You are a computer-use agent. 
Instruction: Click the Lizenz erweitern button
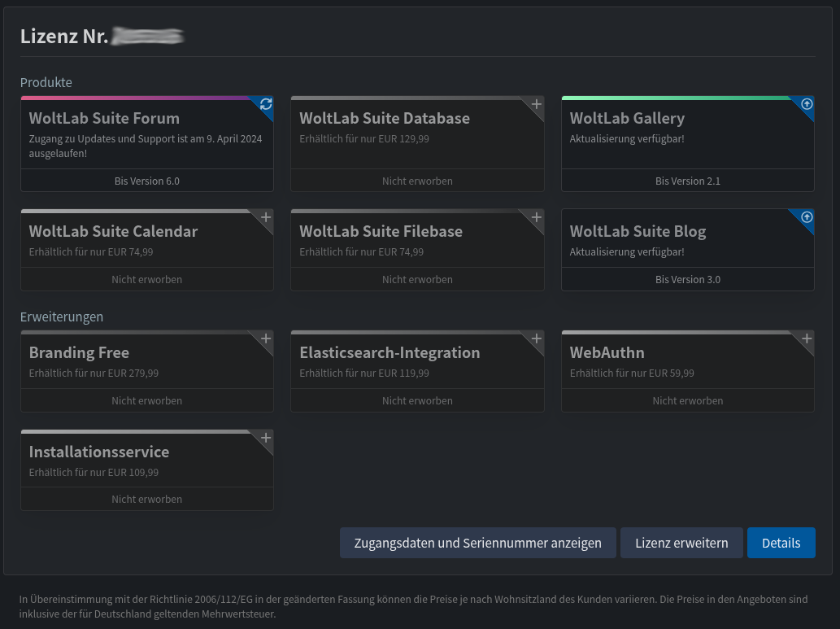pyautogui.click(x=681, y=543)
